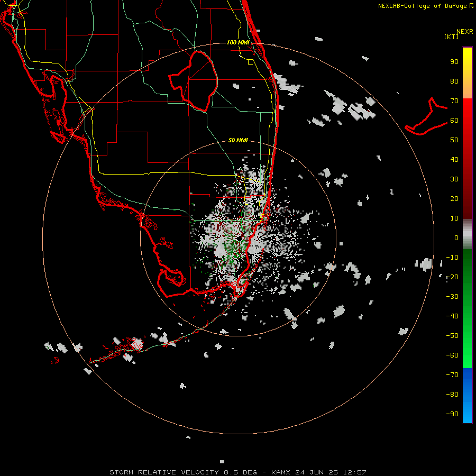
Task: Pick the blue segment of the color bar
Action: (x=467, y=396)
